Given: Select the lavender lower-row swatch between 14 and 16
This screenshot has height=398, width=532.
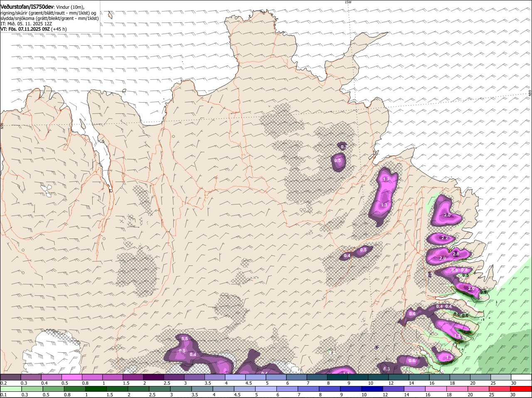Looking at the screenshot, I should click(415, 389).
